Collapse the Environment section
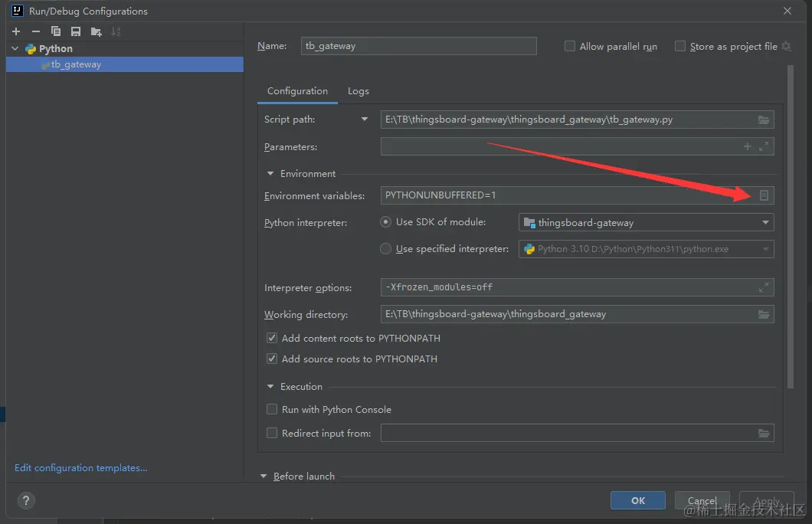 270,173
